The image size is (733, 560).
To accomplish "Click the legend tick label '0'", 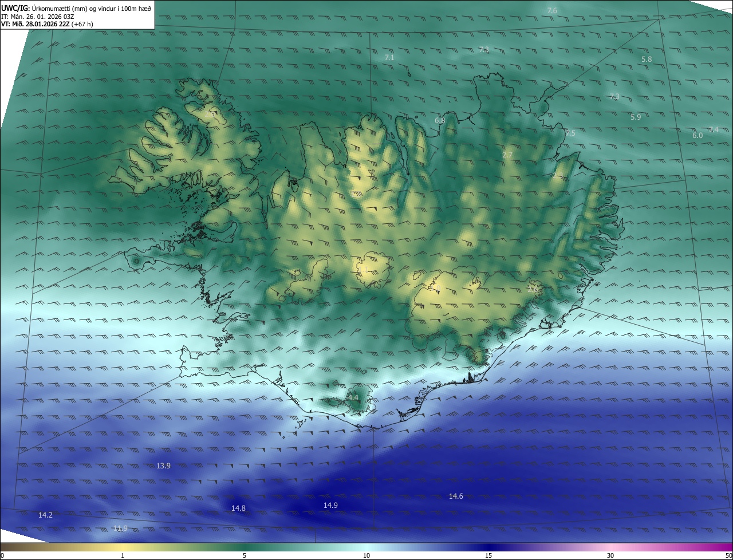I will [2, 556].
